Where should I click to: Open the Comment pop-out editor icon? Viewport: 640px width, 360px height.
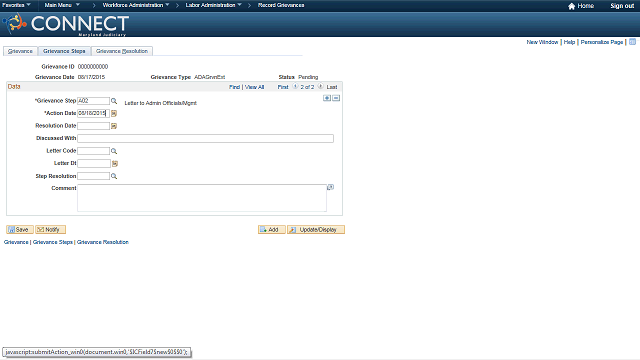point(331,187)
